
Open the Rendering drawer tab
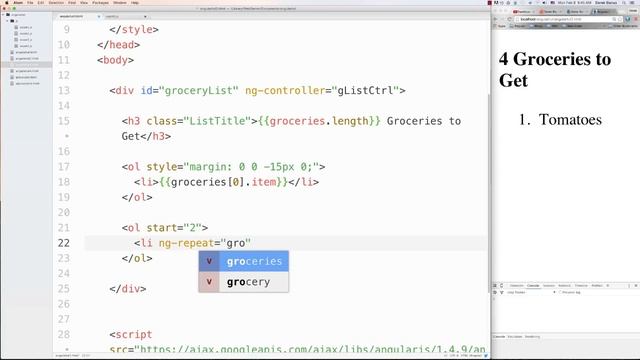pyautogui.click(x=532, y=337)
